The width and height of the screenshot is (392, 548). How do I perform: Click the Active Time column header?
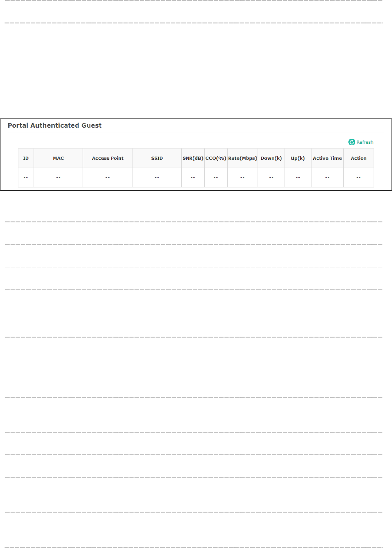click(x=327, y=158)
